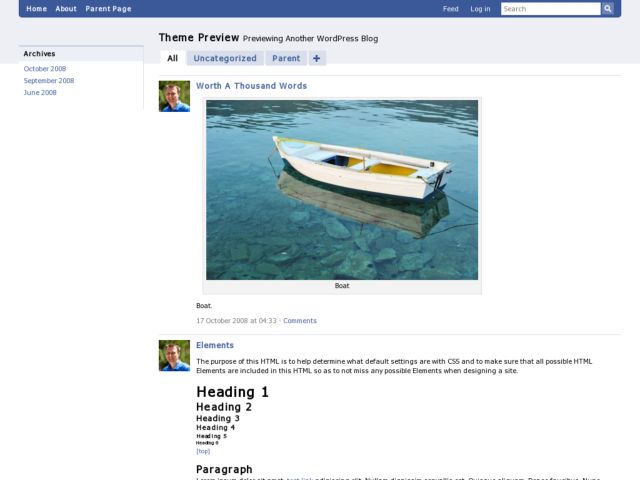Screen dimensions: 640x480
Task: Click the Log in link
Action: coord(480,9)
